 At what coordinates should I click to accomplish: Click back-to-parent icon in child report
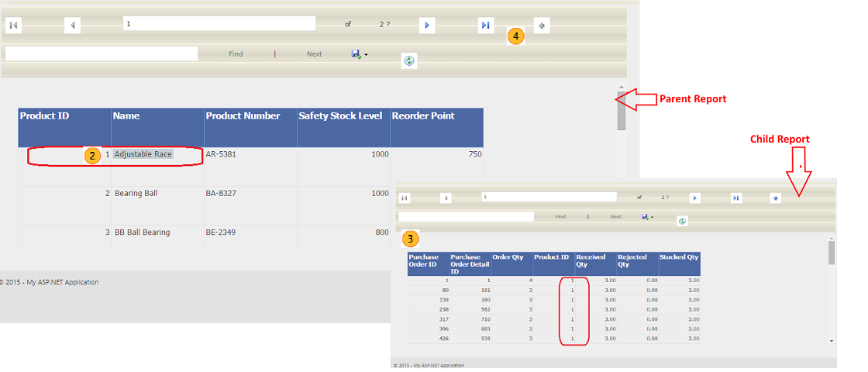click(x=776, y=198)
